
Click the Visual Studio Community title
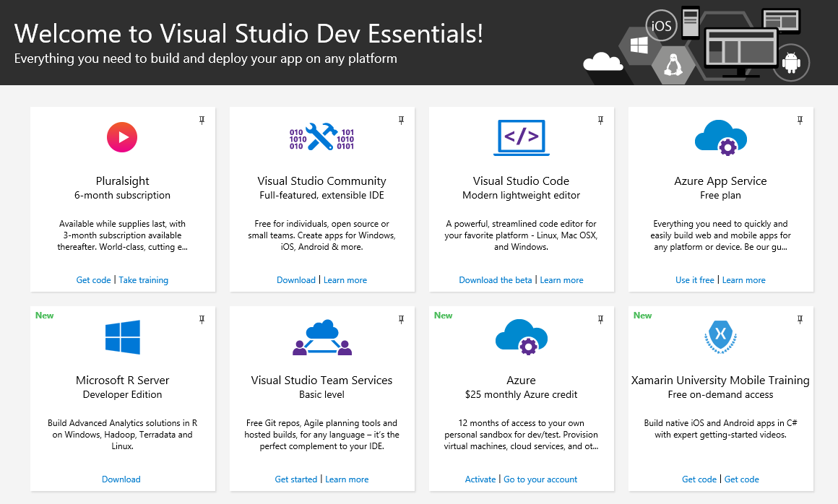pos(321,181)
